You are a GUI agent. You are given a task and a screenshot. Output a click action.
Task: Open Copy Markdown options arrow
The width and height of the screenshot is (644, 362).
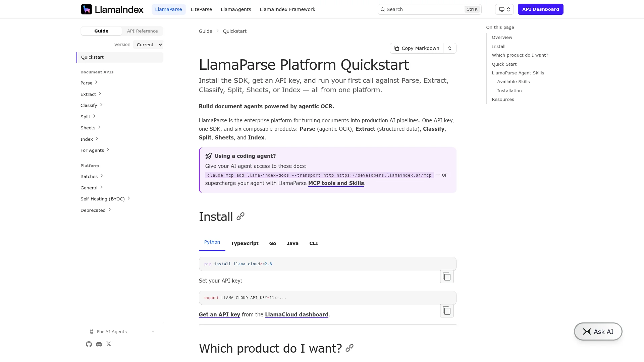450,48
